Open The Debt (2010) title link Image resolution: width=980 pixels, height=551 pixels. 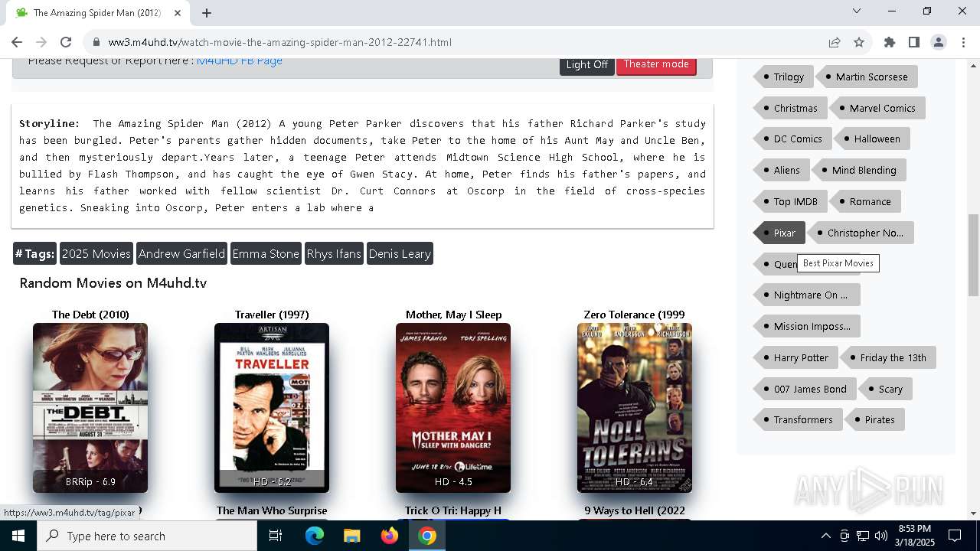point(90,315)
